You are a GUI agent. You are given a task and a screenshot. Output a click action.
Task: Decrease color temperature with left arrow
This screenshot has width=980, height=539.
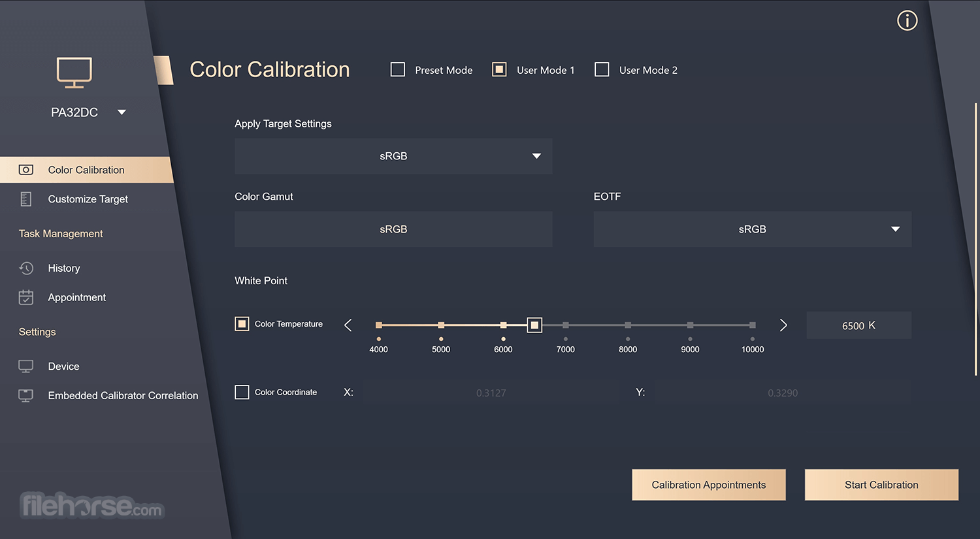[x=348, y=325]
